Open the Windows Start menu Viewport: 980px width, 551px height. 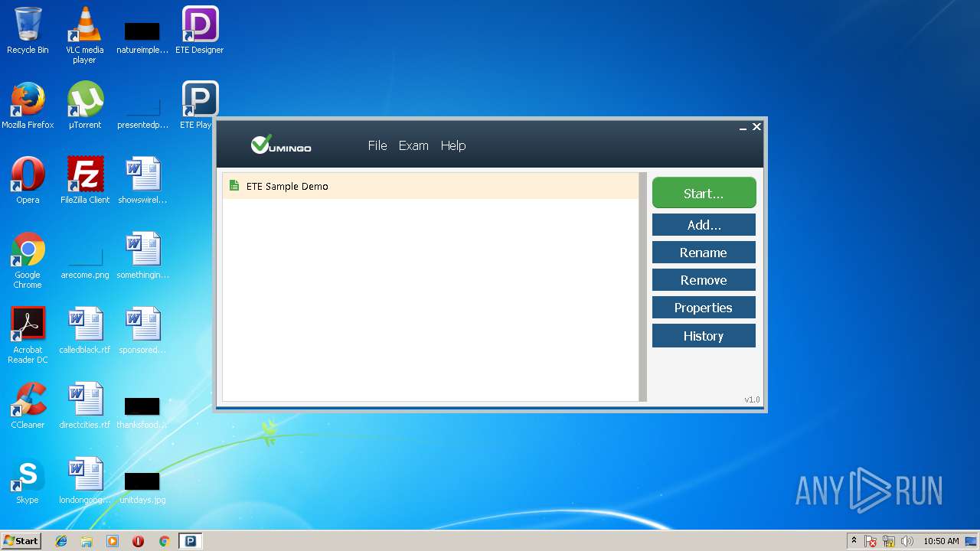point(21,541)
